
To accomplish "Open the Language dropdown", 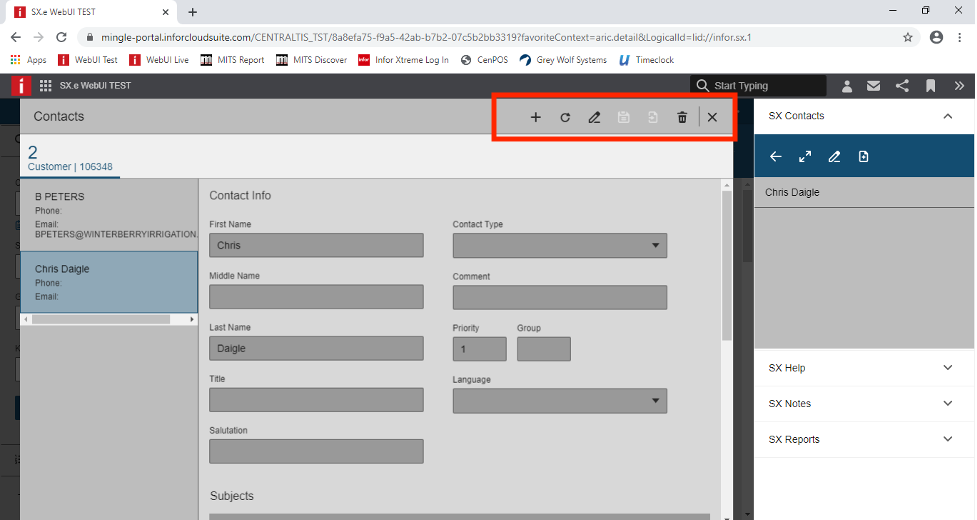I will point(560,401).
